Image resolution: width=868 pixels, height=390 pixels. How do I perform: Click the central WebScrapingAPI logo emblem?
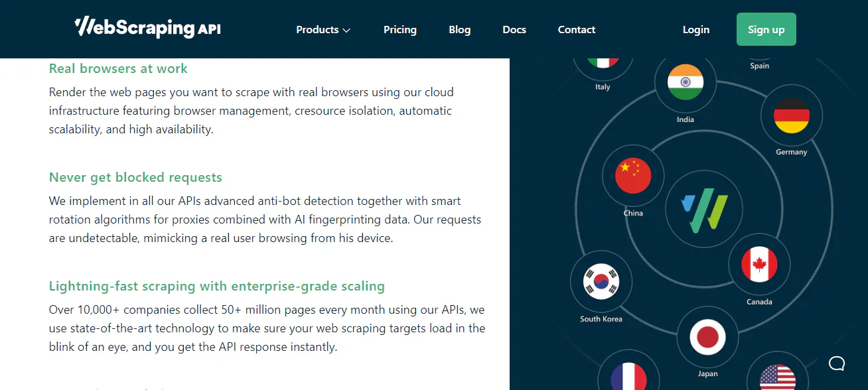click(703, 209)
